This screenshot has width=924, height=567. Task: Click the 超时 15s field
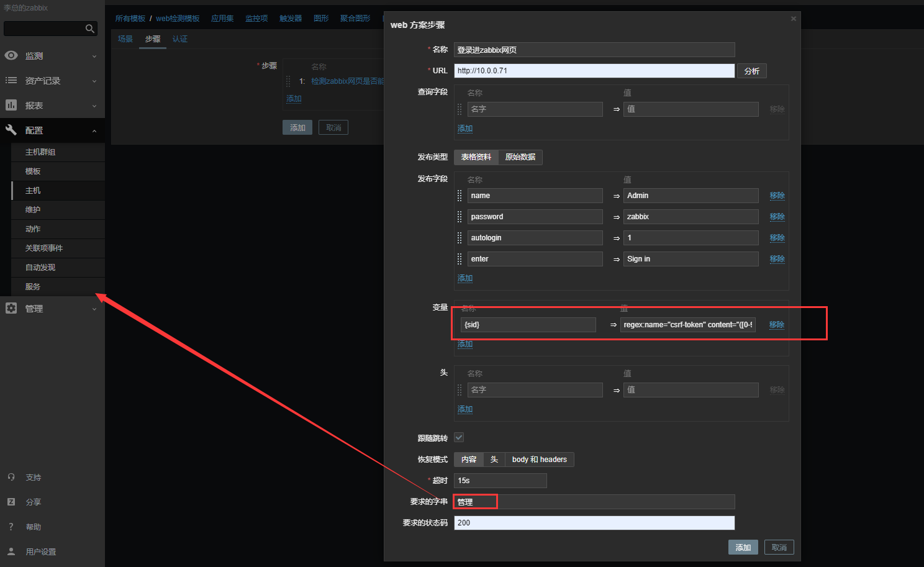(500, 481)
